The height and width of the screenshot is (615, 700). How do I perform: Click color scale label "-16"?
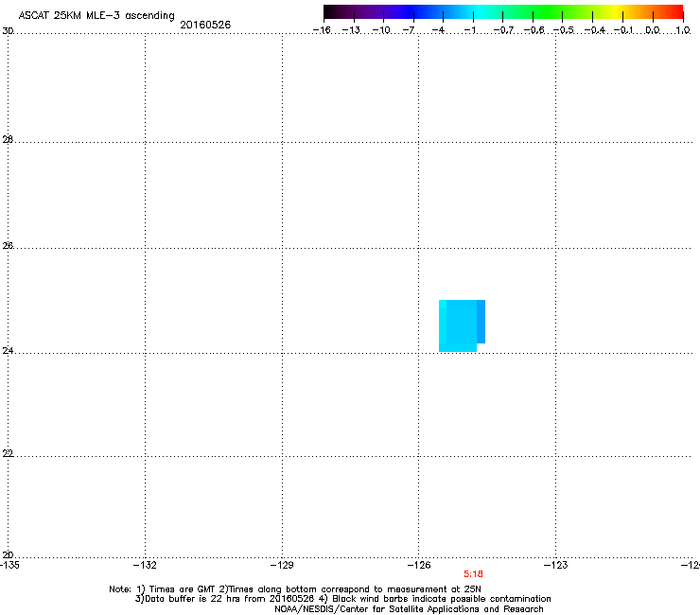coord(322,30)
